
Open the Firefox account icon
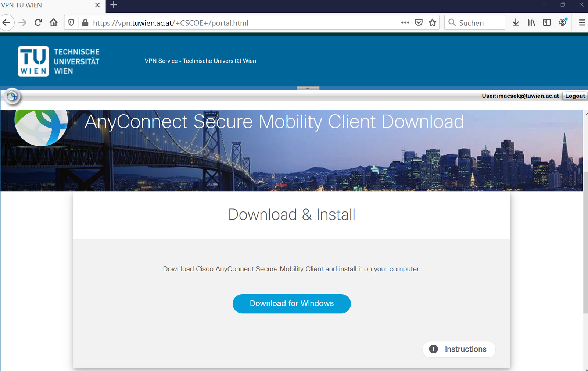(x=563, y=23)
